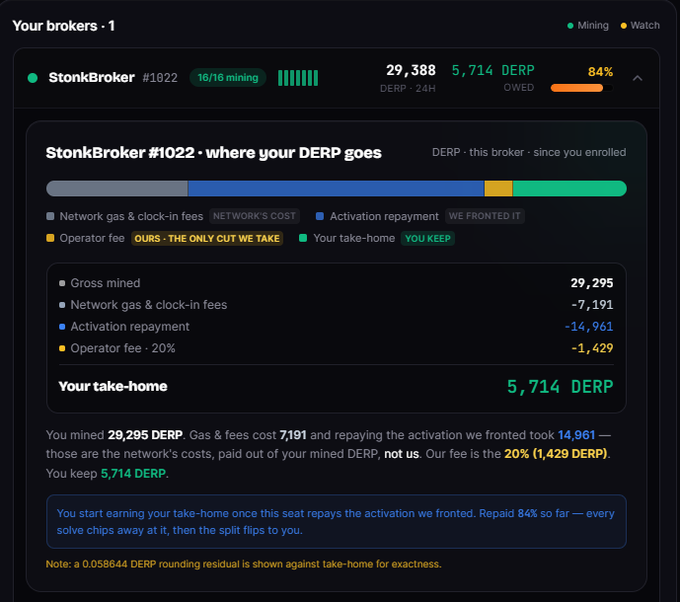This screenshot has width=680, height=602.
Task: Click the 'NETWORK'S COST' tag
Action: click(x=255, y=216)
